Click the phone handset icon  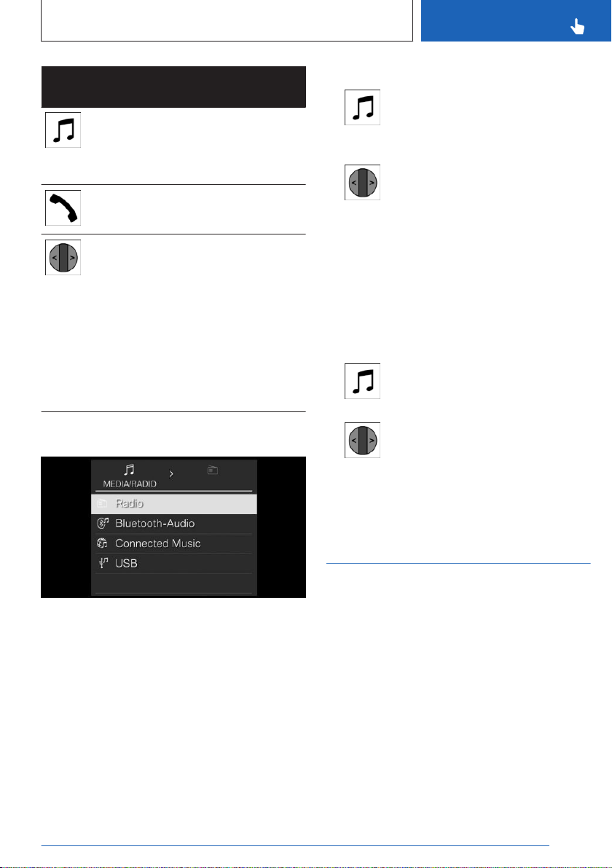pyautogui.click(x=63, y=208)
